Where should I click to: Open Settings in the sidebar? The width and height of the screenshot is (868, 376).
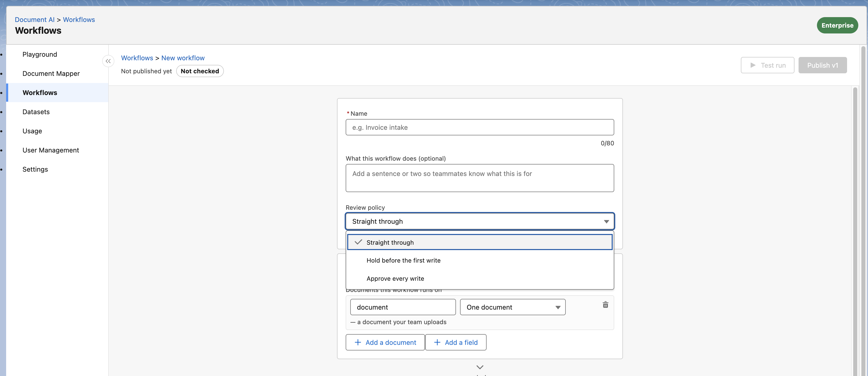[35, 170]
